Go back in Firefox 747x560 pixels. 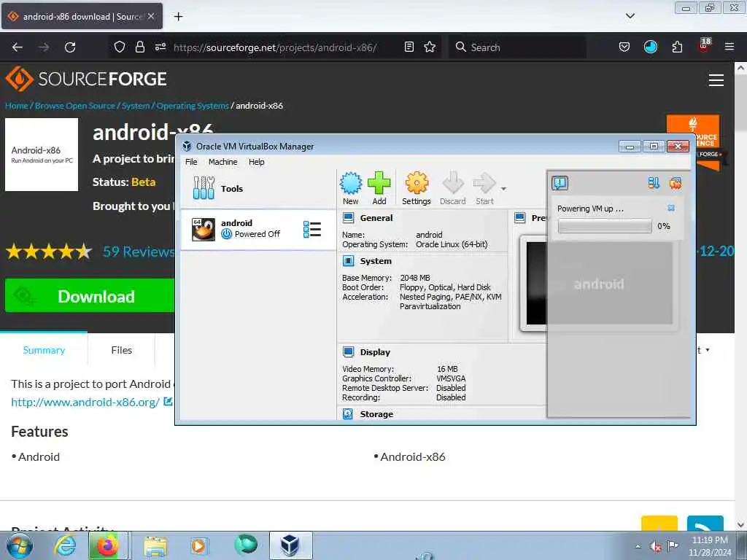[18, 47]
